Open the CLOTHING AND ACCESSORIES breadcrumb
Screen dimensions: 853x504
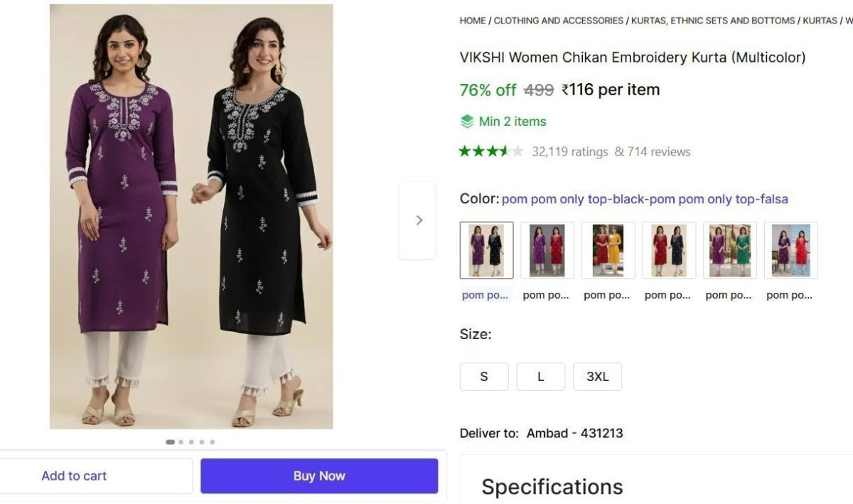click(558, 21)
